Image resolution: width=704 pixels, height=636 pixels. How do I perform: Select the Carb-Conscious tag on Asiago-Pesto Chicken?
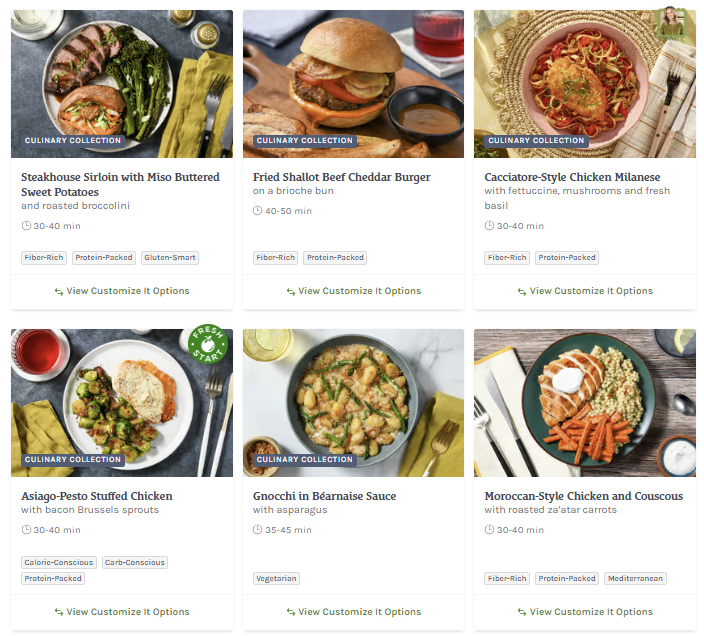pos(135,562)
